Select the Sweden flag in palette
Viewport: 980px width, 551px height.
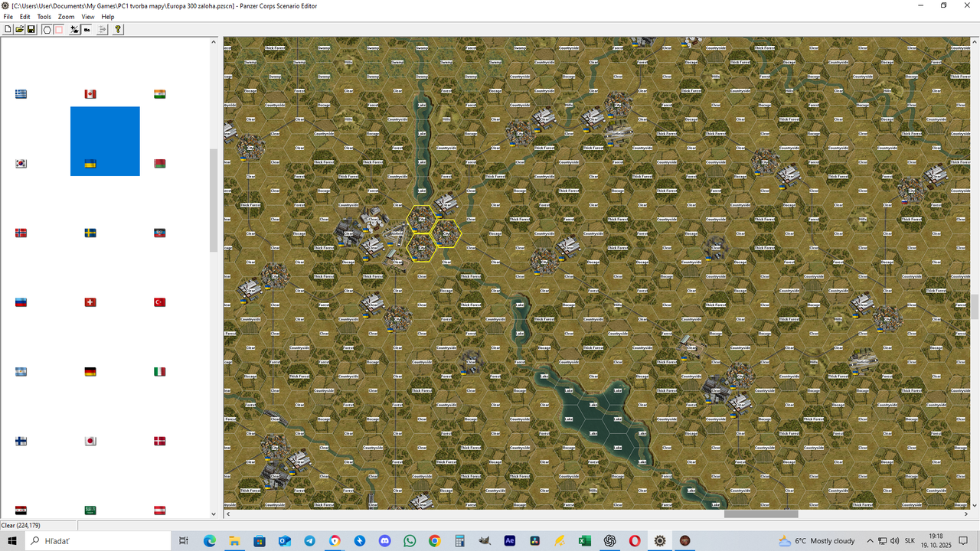(x=90, y=233)
